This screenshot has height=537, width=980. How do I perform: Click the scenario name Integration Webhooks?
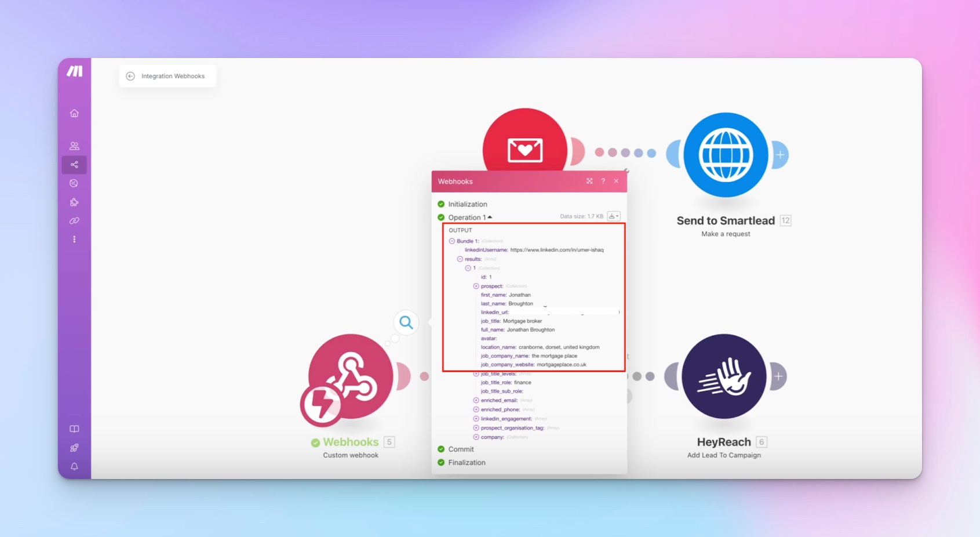point(173,76)
